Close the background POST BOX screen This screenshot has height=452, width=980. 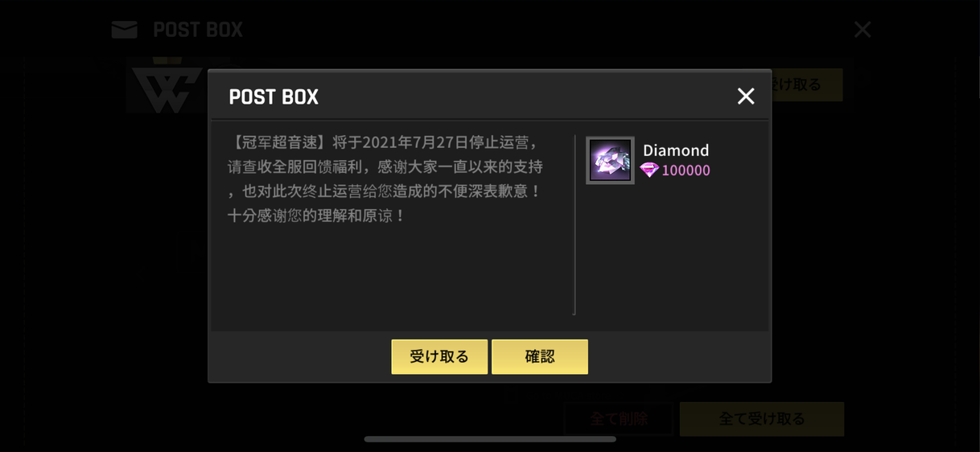pyautogui.click(x=863, y=30)
